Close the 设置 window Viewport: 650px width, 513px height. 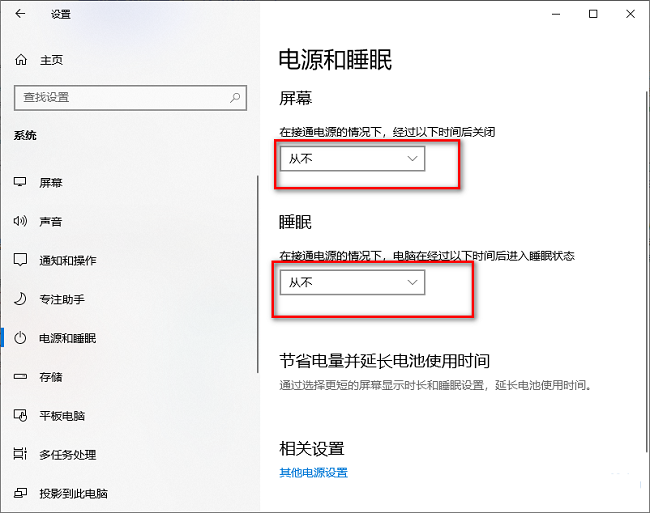point(631,14)
